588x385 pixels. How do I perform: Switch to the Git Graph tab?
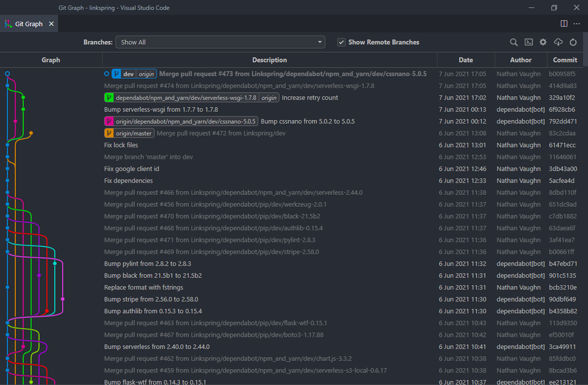(x=29, y=24)
